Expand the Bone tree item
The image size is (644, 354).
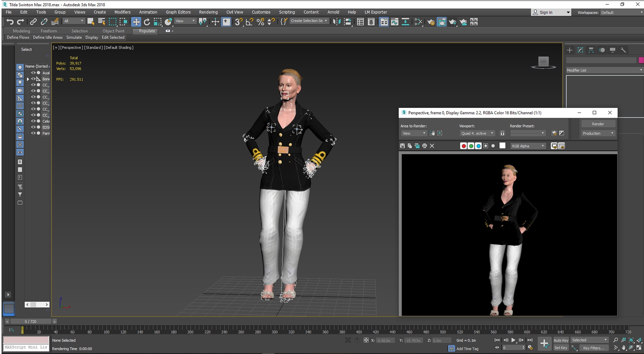click(x=28, y=79)
